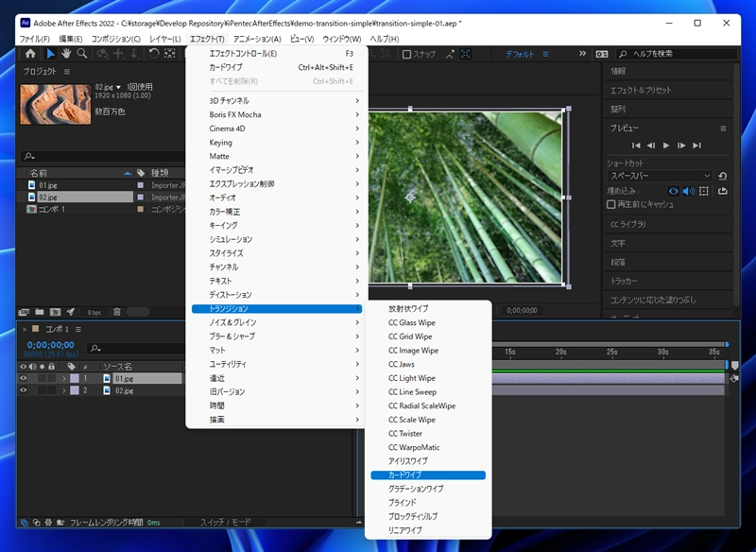Viewport: 756px width, 552px height.
Task: Select the Hand tool
Action: 66,54
